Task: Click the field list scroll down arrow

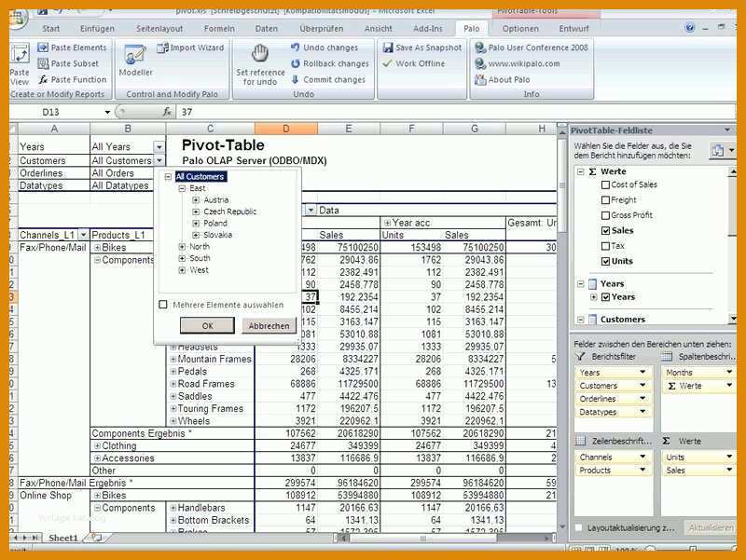Action: [x=733, y=319]
